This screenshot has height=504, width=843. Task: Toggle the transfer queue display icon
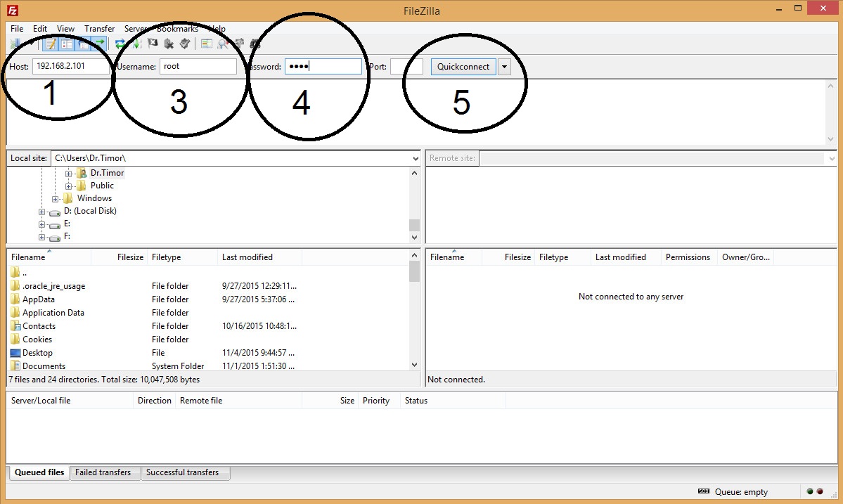coord(99,44)
